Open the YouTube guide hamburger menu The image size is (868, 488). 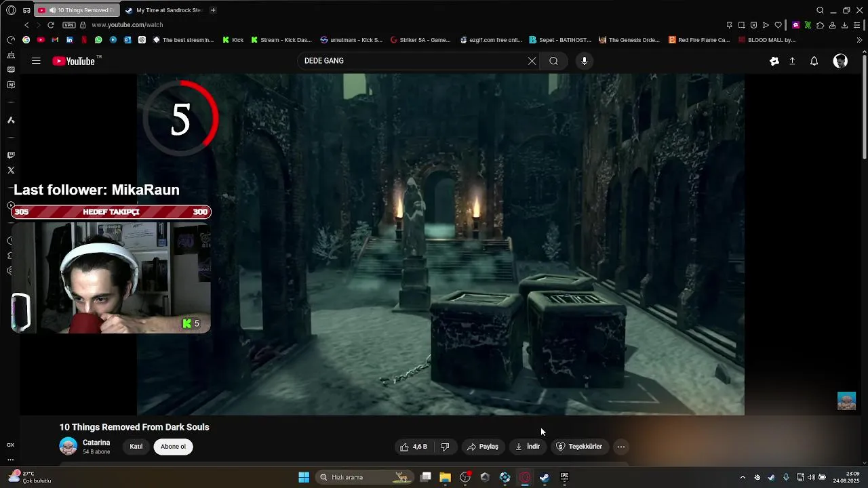pos(36,61)
